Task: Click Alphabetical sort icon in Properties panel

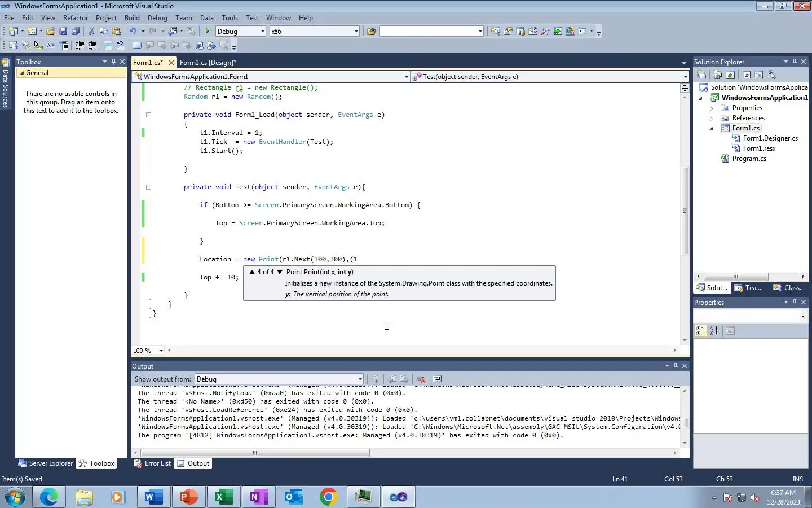Action: (714, 331)
